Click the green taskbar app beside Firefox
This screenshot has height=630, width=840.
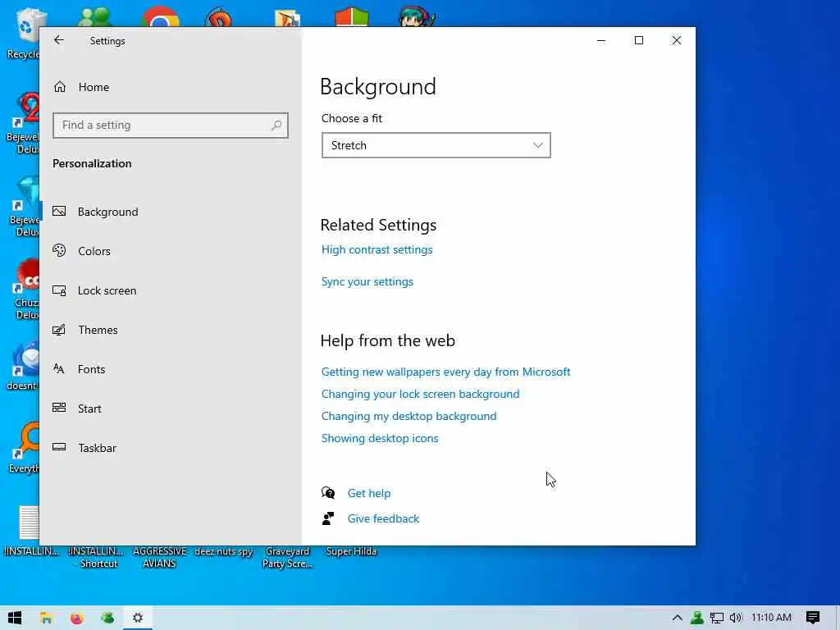(x=107, y=618)
